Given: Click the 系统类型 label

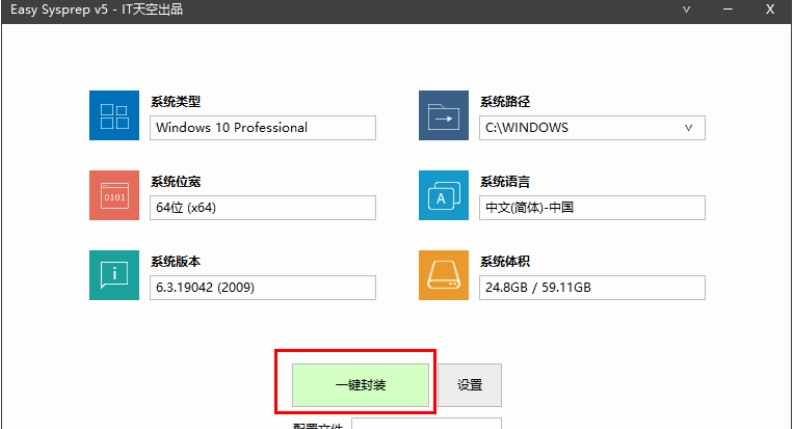Looking at the screenshot, I should tap(175, 102).
